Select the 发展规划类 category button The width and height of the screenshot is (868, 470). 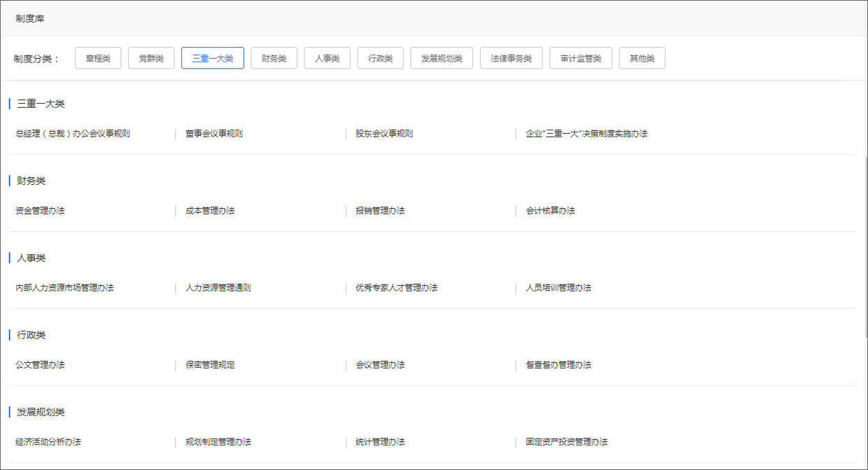[441, 58]
